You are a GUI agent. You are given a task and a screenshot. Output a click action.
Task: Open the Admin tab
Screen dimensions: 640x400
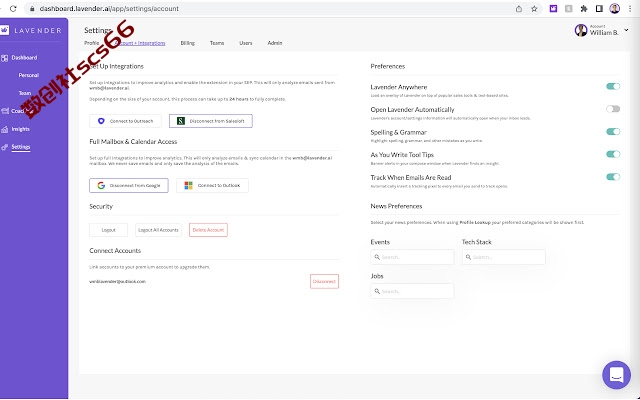(x=275, y=43)
